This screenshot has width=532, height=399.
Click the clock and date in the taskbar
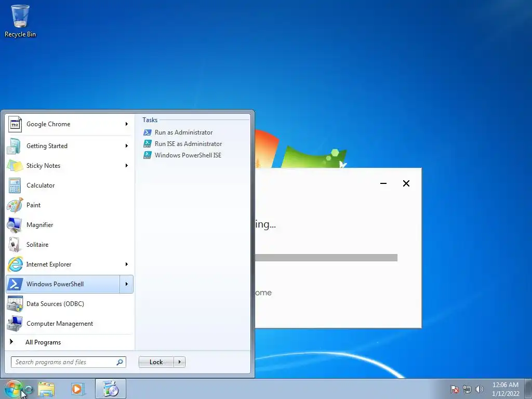coord(506,389)
